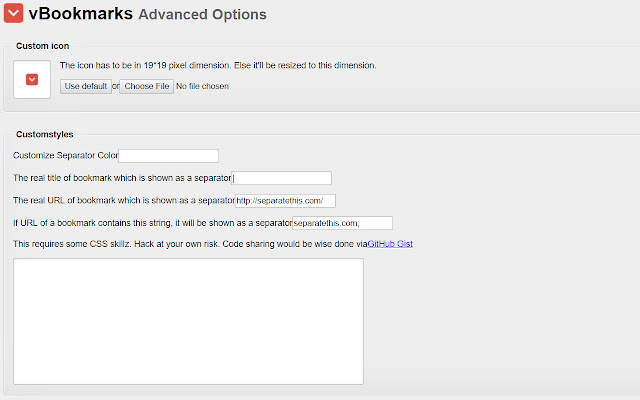Select the Custom icon section heading
This screenshot has height=400, width=640.
(x=43, y=46)
